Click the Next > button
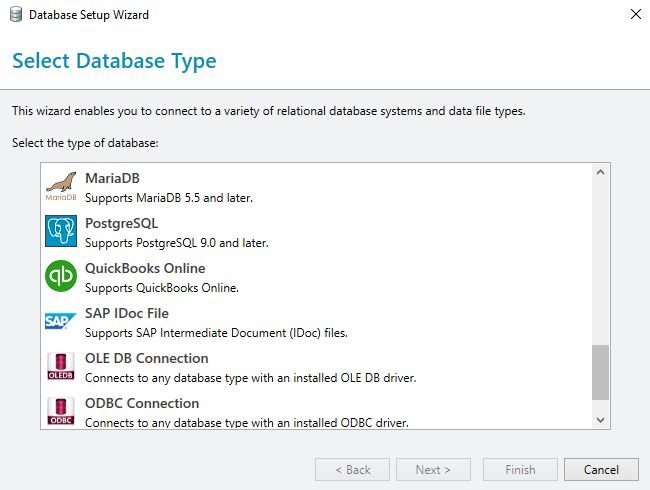 (433, 469)
